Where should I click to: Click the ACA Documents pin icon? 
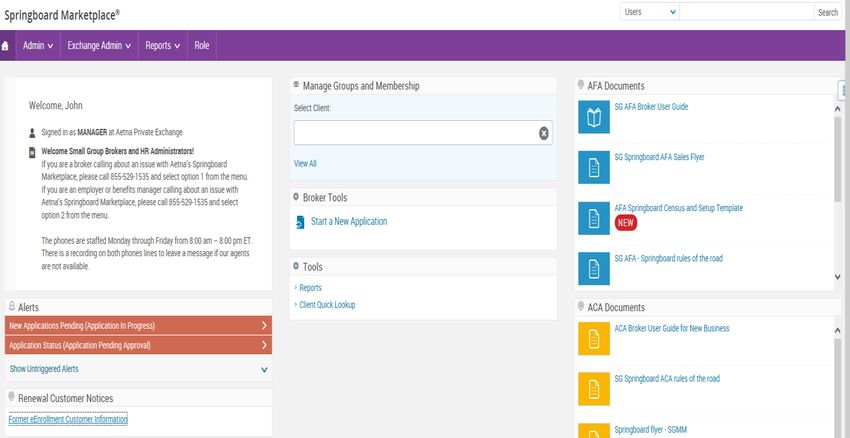581,306
